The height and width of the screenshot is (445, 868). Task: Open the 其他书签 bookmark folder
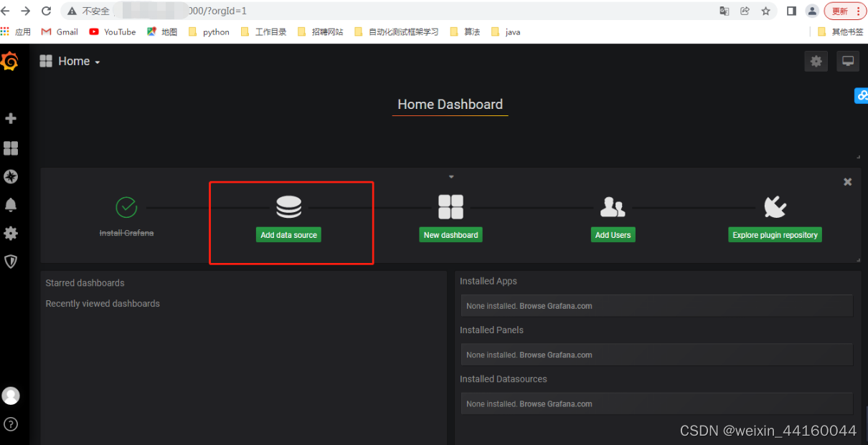click(841, 32)
